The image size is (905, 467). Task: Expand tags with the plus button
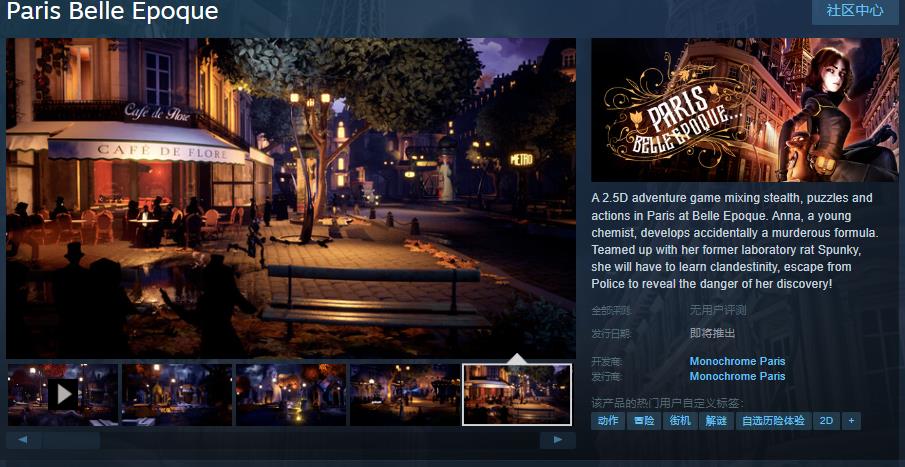point(851,421)
